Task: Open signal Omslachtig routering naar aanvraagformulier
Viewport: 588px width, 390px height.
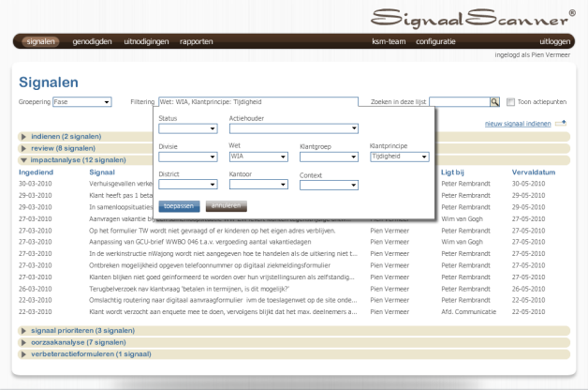Action: 223,300
